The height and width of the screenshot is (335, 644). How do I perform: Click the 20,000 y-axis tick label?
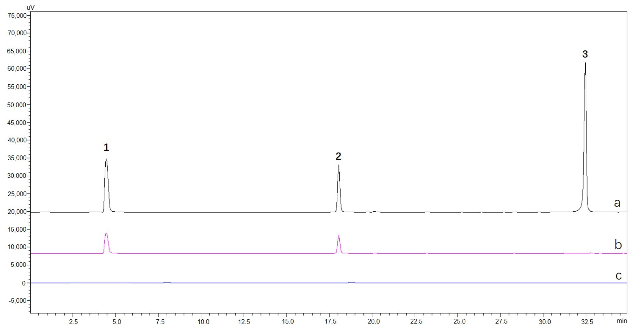[17, 212]
